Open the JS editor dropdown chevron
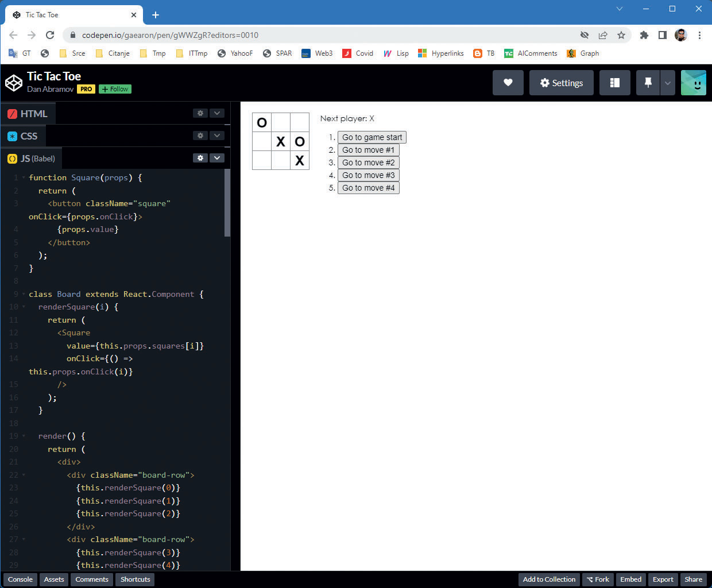Image resolution: width=712 pixels, height=588 pixels. [216, 158]
